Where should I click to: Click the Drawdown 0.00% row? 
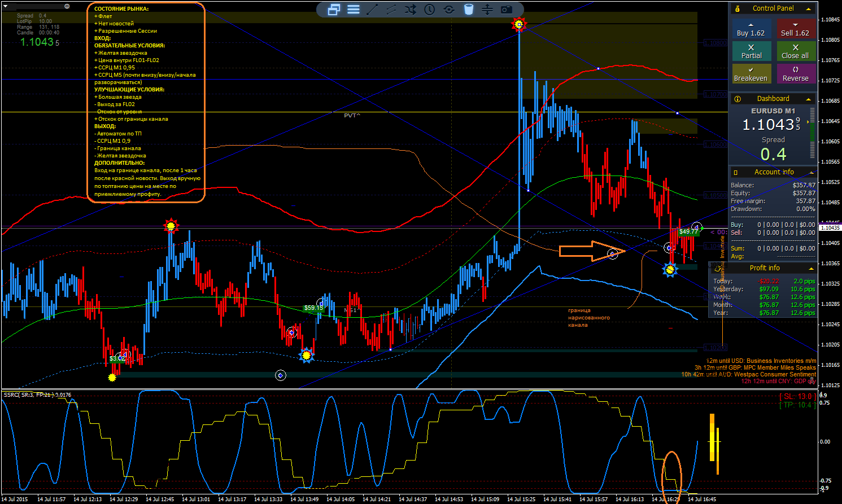(x=773, y=209)
